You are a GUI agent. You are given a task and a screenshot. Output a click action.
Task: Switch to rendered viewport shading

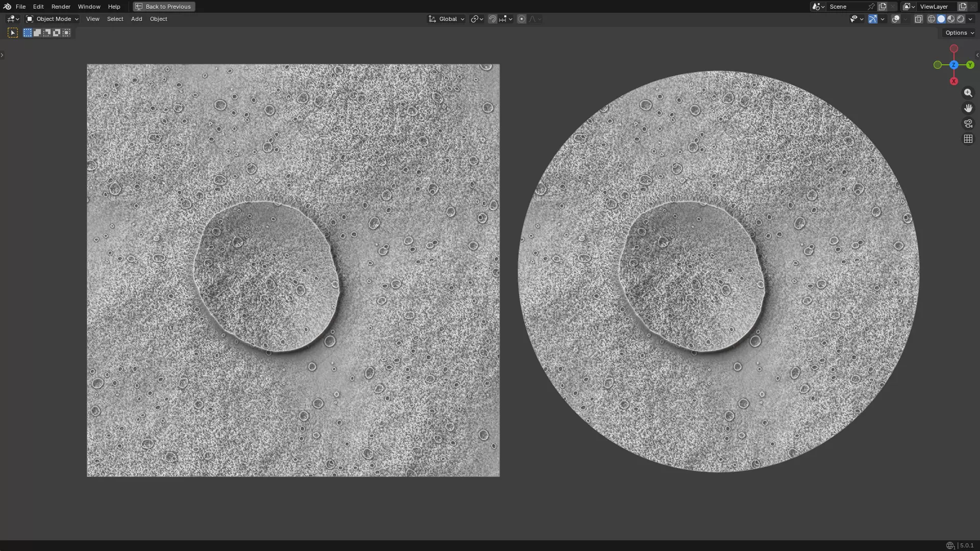961,19
